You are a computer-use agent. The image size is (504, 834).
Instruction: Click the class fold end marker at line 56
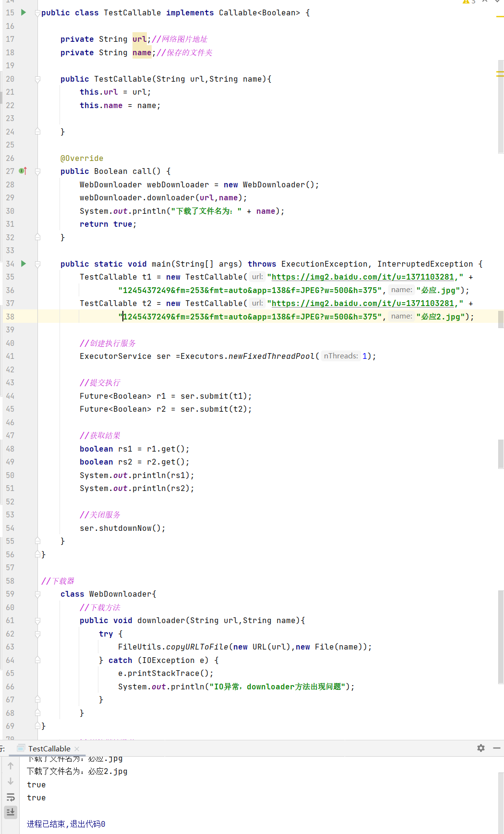[x=37, y=554]
